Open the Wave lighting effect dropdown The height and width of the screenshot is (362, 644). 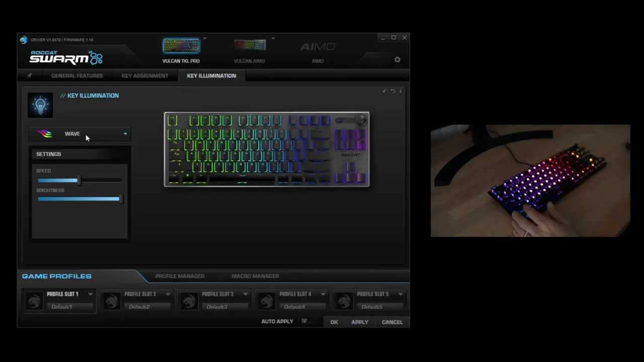(x=79, y=134)
